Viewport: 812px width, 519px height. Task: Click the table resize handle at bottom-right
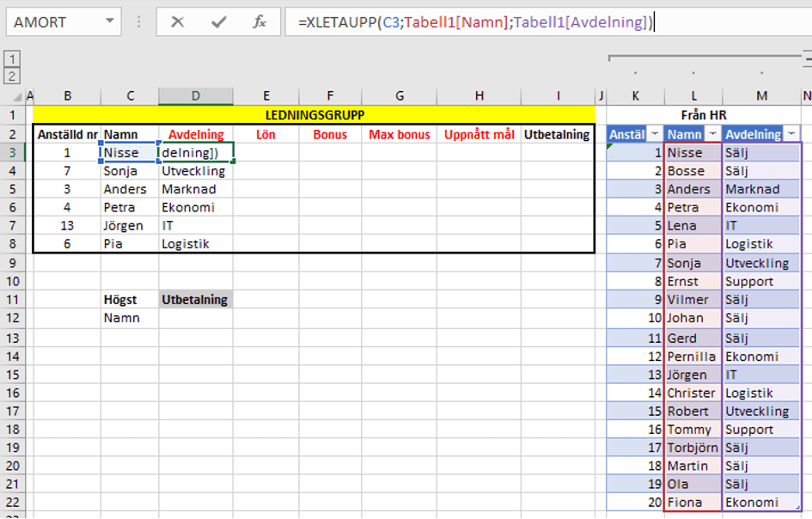(x=799, y=510)
